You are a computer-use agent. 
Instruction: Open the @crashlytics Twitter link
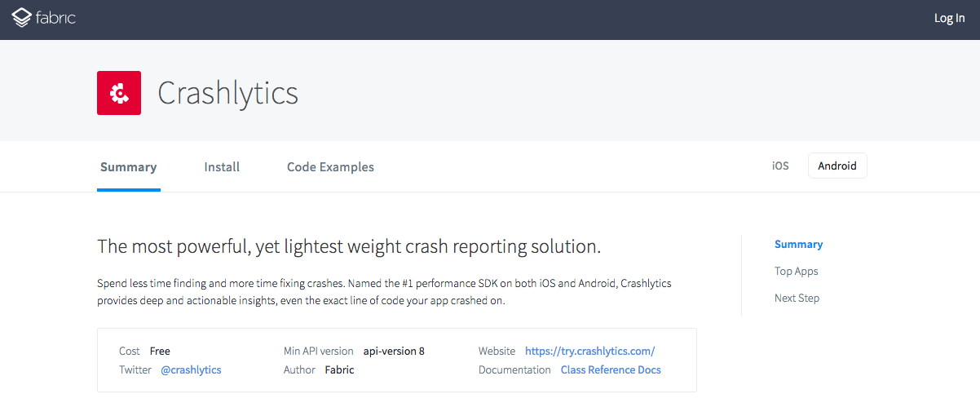(x=191, y=369)
